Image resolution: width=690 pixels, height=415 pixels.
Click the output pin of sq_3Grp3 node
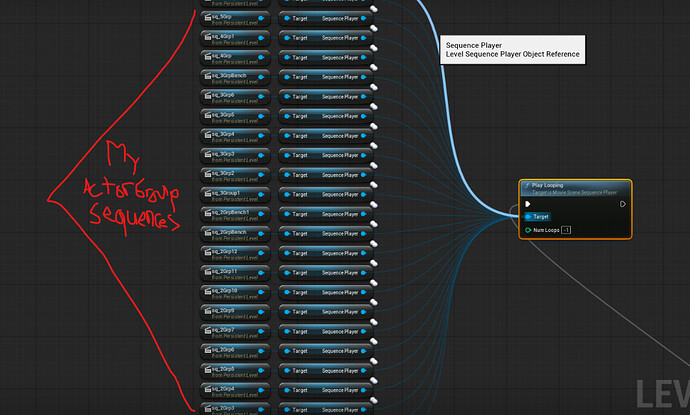(x=261, y=155)
